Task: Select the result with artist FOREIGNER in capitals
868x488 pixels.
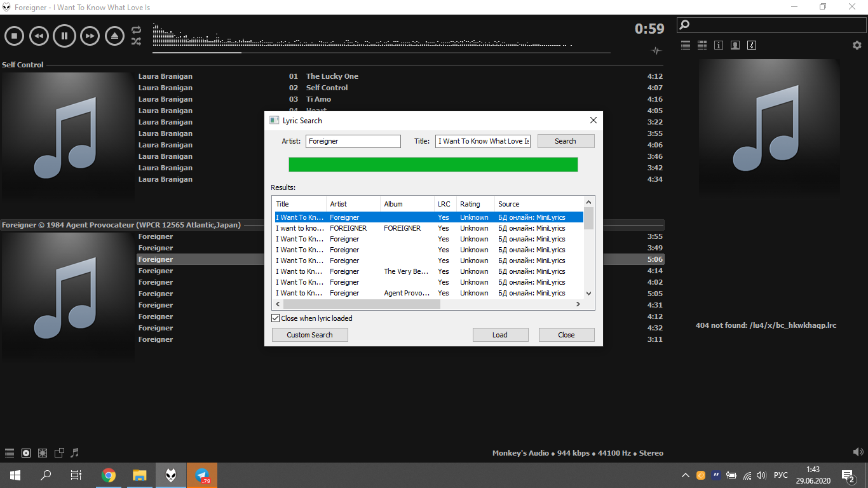Action: [x=429, y=228]
